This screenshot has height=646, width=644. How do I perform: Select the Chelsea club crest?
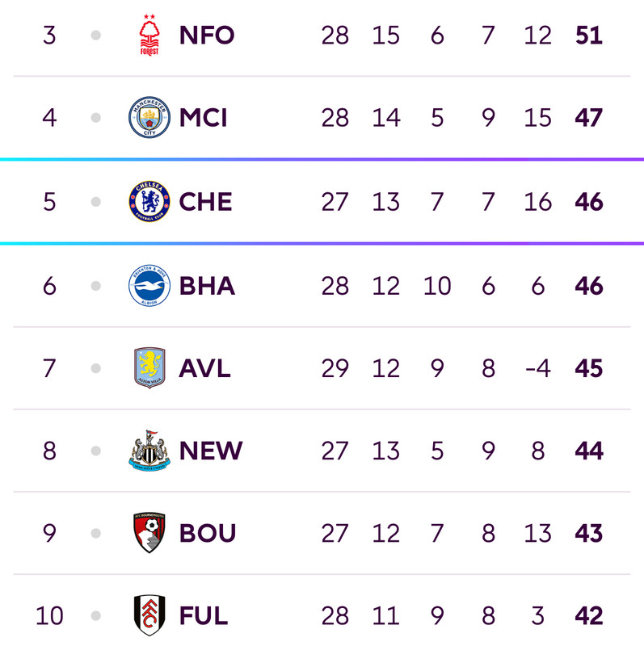point(149,201)
